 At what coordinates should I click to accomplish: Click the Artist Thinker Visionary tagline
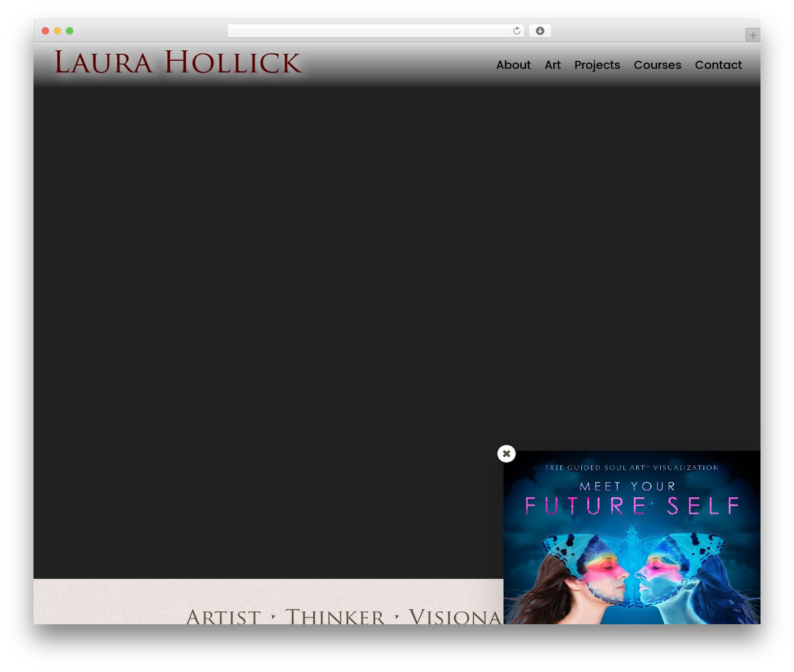click(x=344, y=616)
